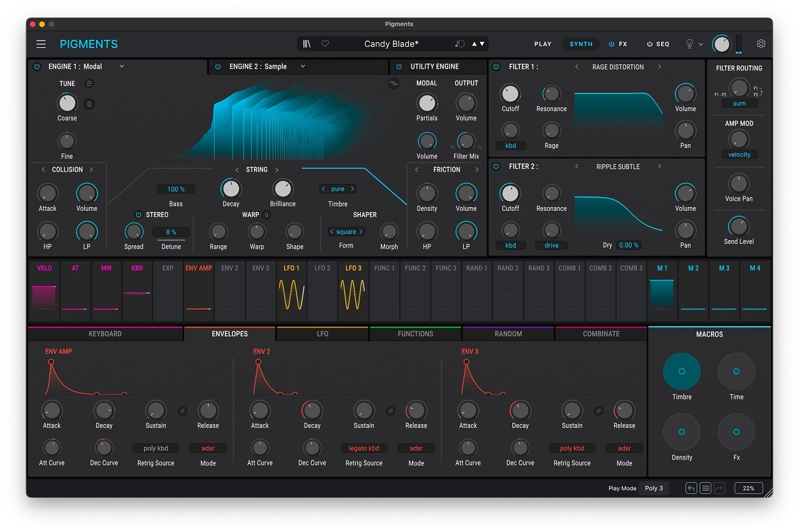
Task: Toggle Engine 1 power button
Action: 37,67
